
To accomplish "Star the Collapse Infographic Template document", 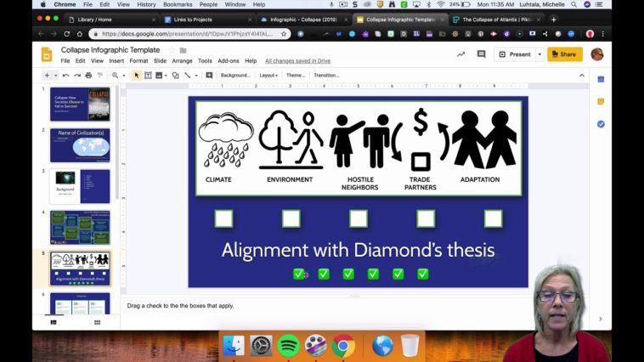I will tap(171, 50).
